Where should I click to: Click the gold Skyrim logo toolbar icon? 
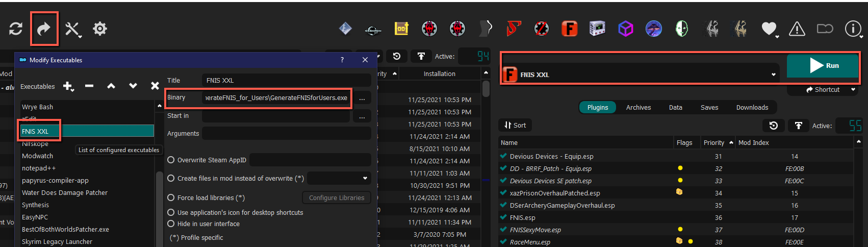tap(739, 29)
